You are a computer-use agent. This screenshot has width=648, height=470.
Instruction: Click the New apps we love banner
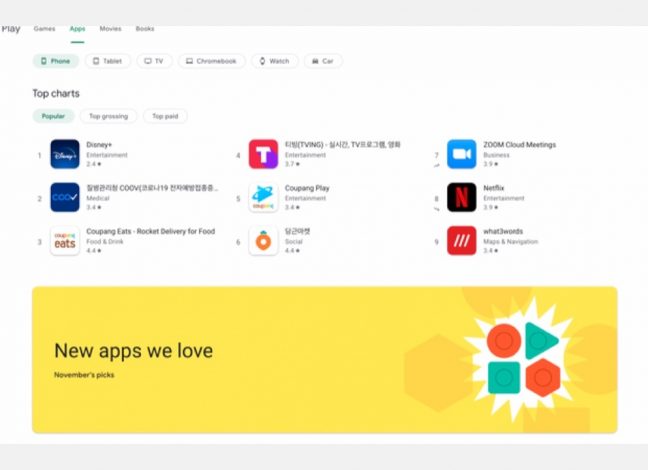(x=325, y=360)
